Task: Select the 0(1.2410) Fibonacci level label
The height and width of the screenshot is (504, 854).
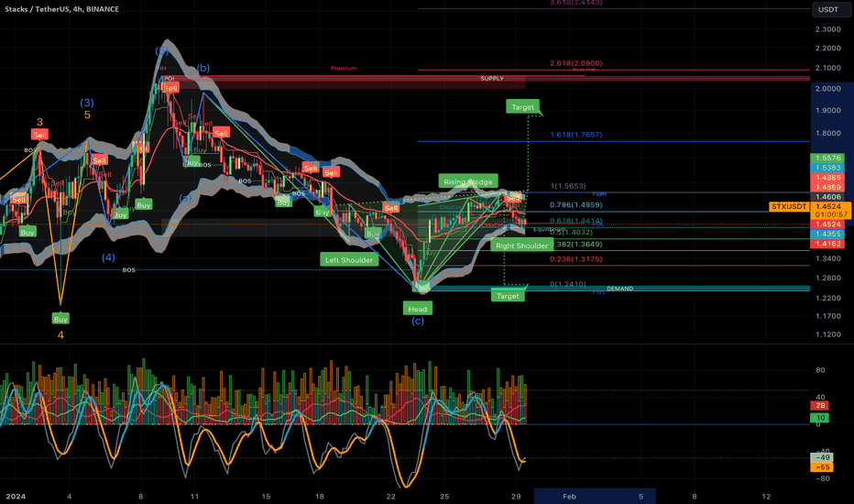Action: pos(568,284)
